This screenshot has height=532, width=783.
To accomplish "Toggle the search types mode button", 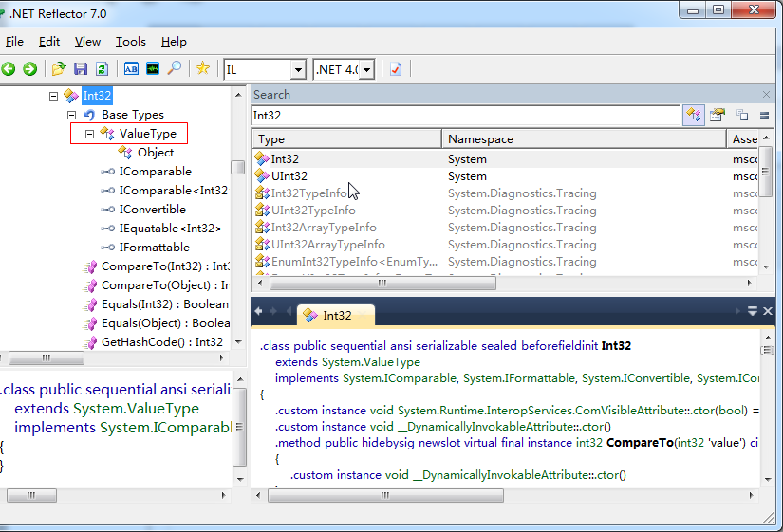I will coord(694,115).
